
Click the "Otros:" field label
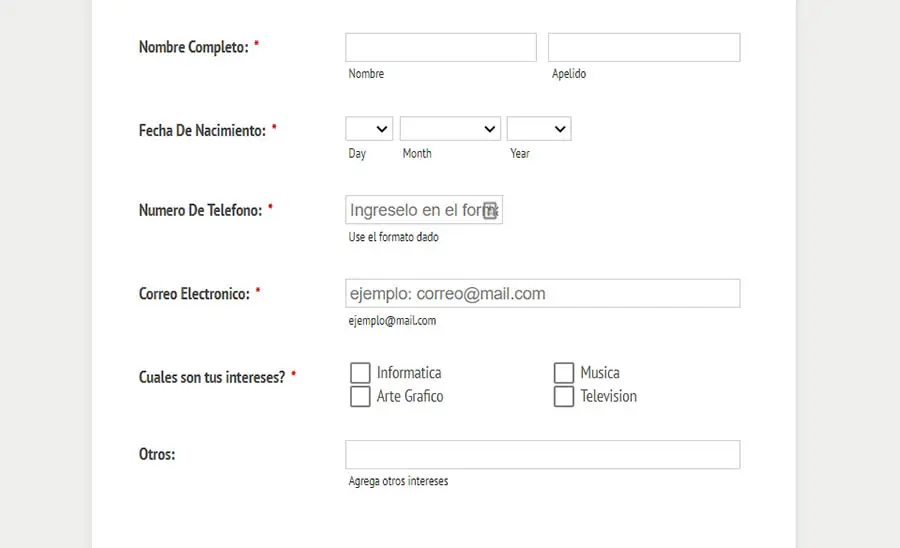click(157, 454)
